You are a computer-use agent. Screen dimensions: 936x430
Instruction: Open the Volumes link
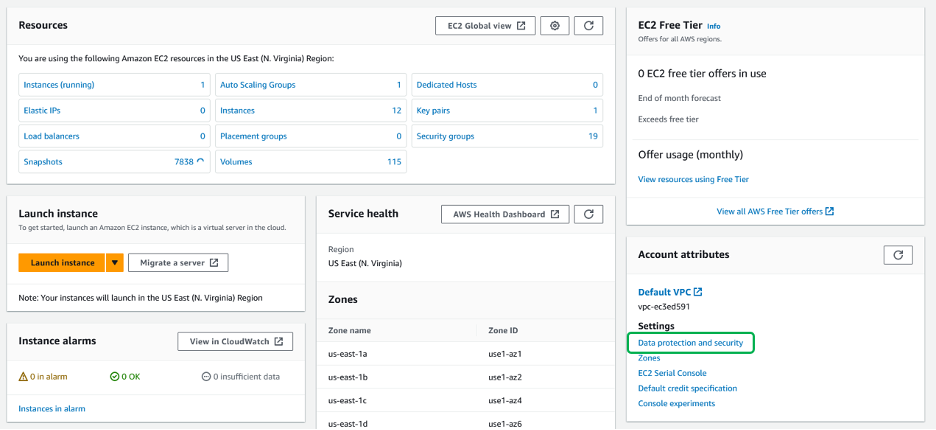click(236, 162)
